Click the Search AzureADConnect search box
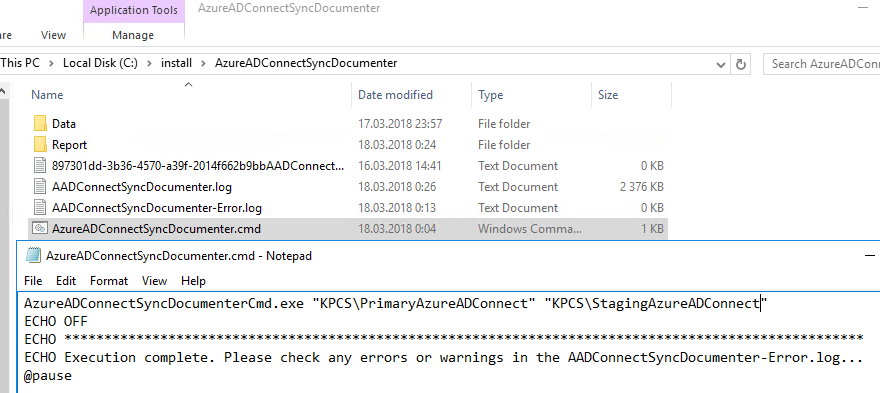This screenshot has height=393, width=880. 822,64
